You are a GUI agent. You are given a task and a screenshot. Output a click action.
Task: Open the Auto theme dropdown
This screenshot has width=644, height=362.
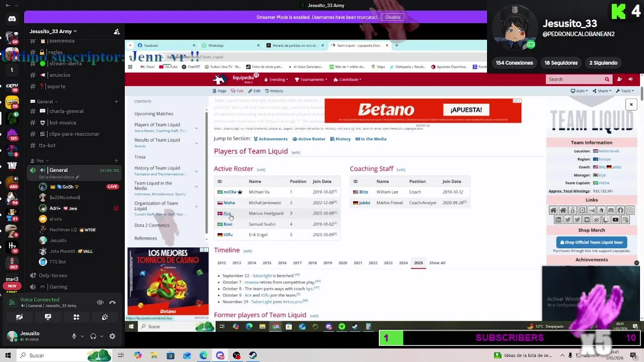point(579,91)
